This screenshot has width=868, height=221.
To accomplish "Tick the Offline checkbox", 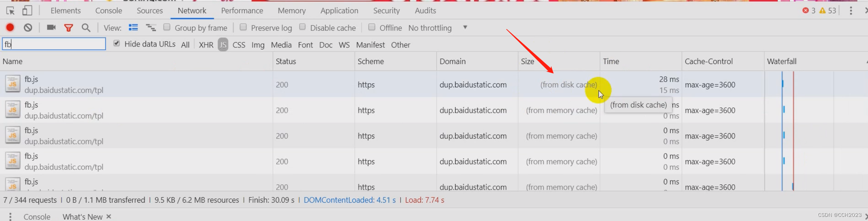I will click(372, 27).
